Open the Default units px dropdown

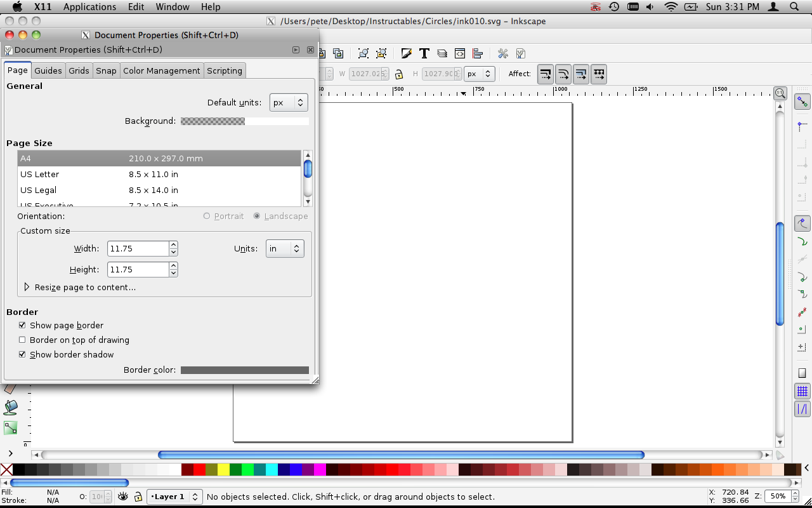pos(289,102)
